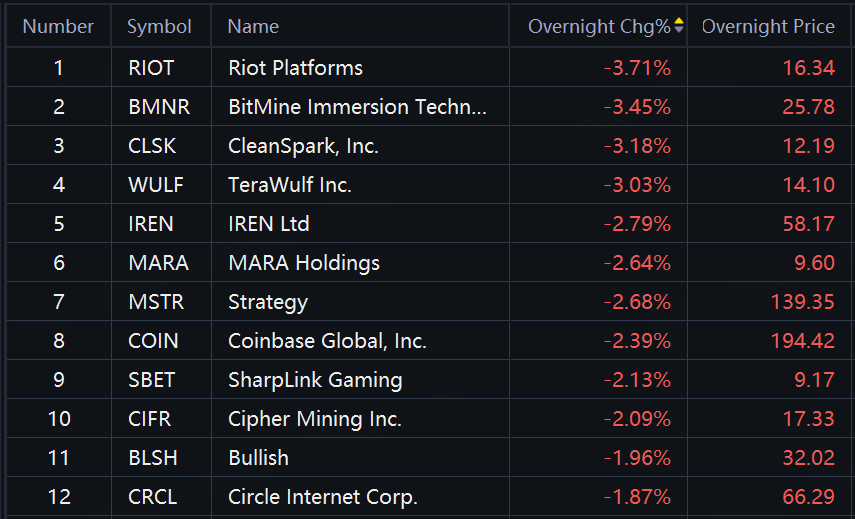Click COIN overnight price 194.42

point(802,341)
